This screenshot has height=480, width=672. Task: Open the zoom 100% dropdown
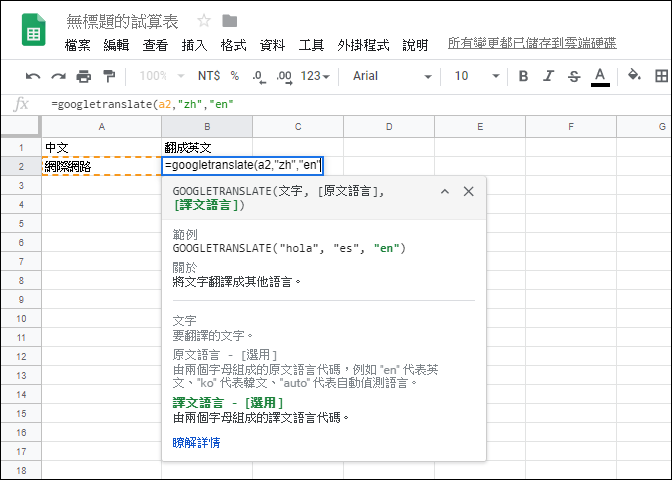(x=162, y=76)
